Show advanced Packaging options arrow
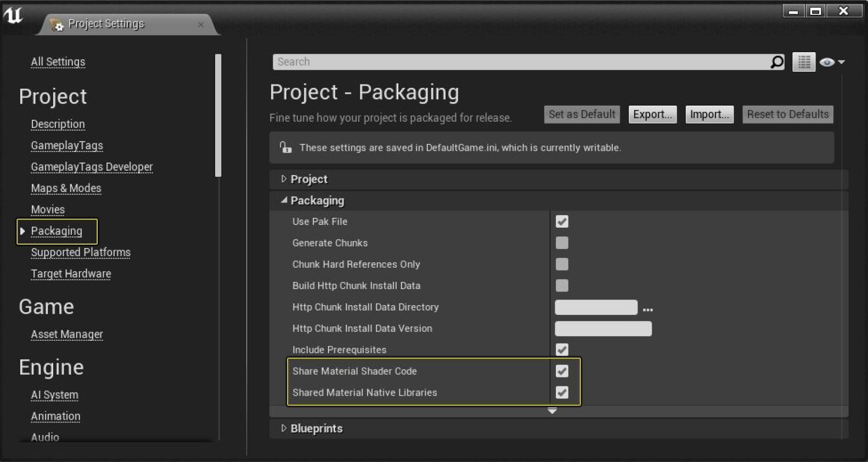 tap(552, 410)
